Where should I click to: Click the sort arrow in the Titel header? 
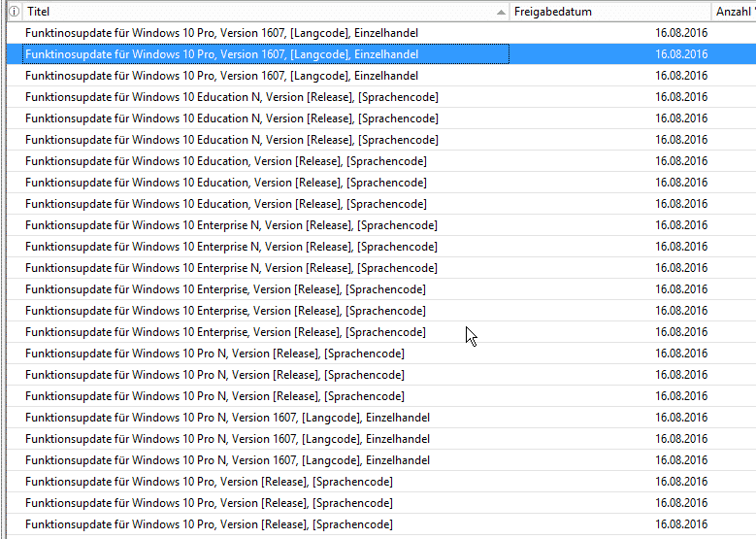pyautogui.click(x=502, y=12)
